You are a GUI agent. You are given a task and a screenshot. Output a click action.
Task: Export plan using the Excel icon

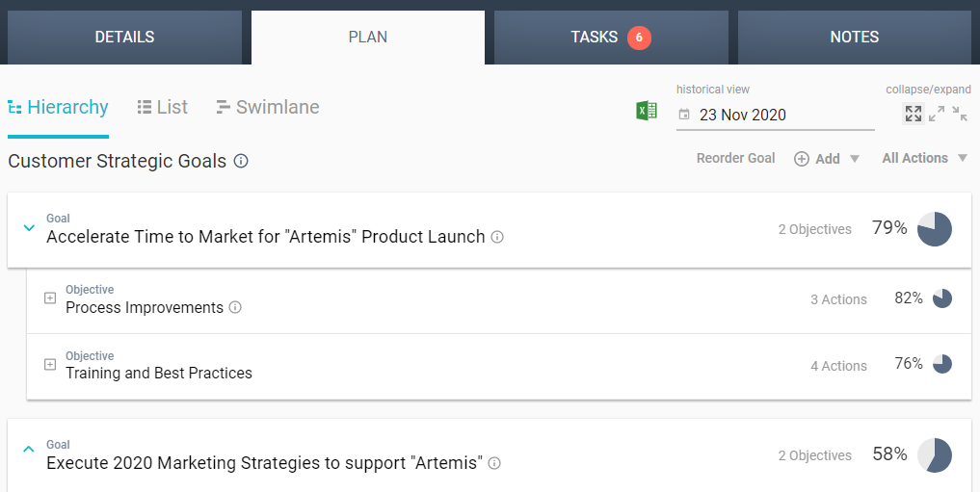[x=646, y=112]
